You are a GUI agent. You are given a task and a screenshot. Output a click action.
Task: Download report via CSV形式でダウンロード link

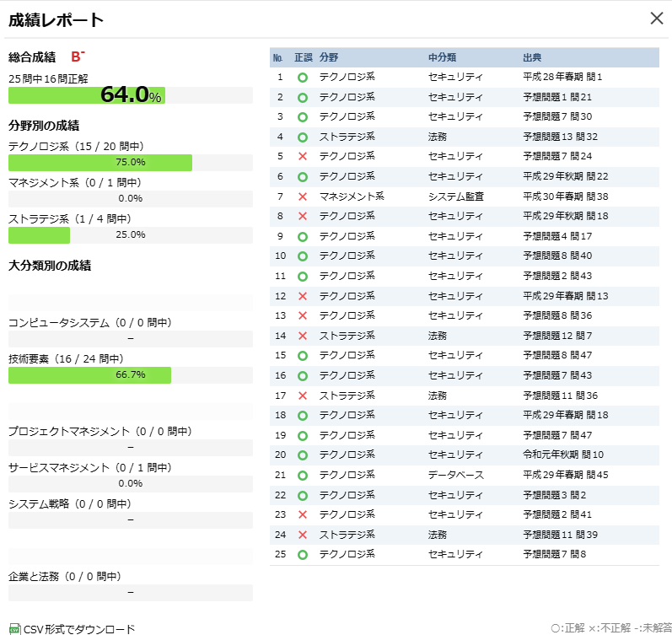pyautogui.click(x=79, y=629)
